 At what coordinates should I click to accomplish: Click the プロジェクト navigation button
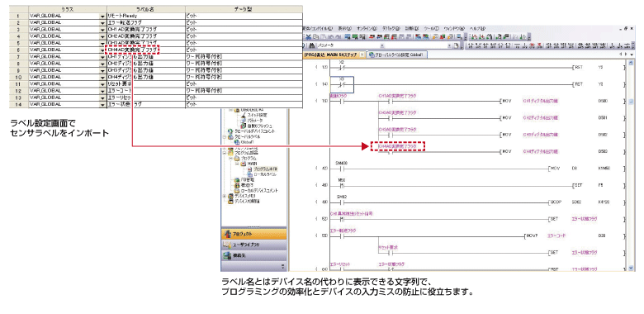pyautogui.click(x=254, y=234)
